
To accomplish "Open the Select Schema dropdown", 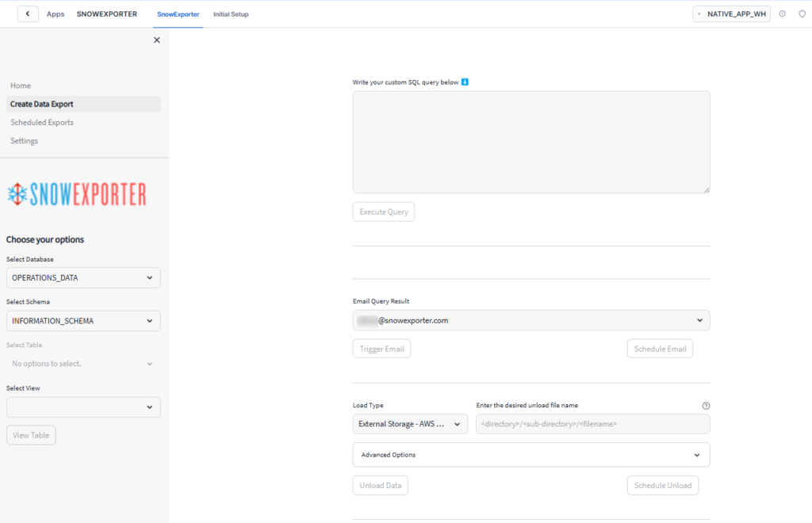I will (x=83, y=321).
